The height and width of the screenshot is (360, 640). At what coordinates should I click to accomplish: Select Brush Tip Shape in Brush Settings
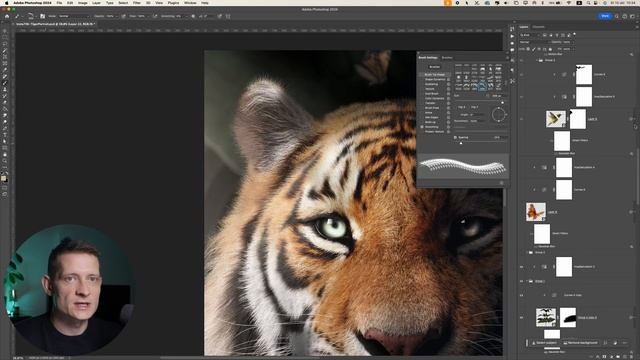[434, 75]
